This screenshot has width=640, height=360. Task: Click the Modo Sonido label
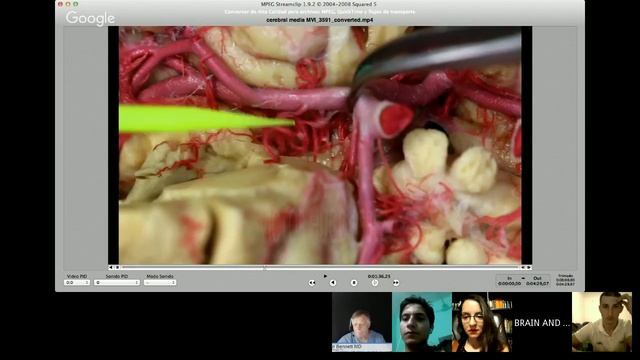(160, 276)
